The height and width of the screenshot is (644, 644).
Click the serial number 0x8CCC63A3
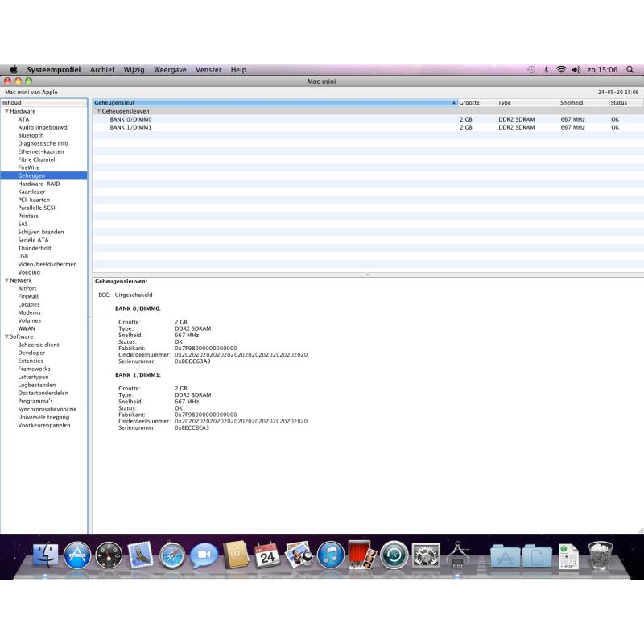click(x=192, y=361)
